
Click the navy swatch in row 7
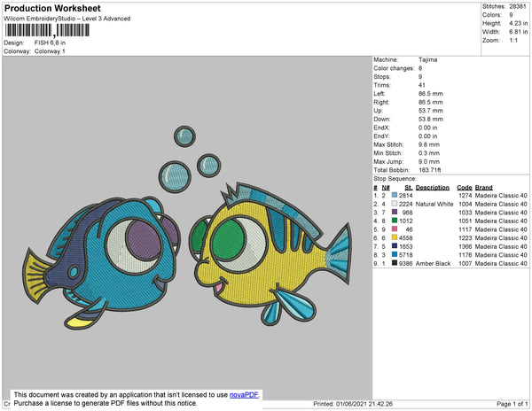[x=395, y=246]
